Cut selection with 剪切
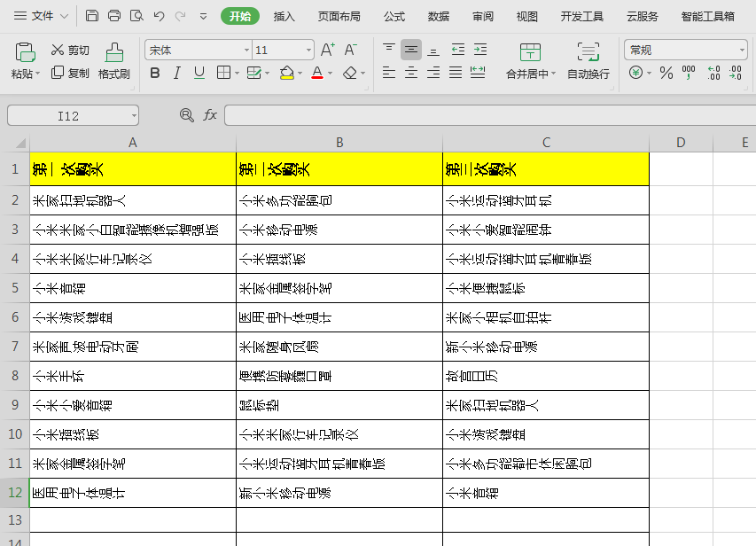 click(x=70, y=51)
